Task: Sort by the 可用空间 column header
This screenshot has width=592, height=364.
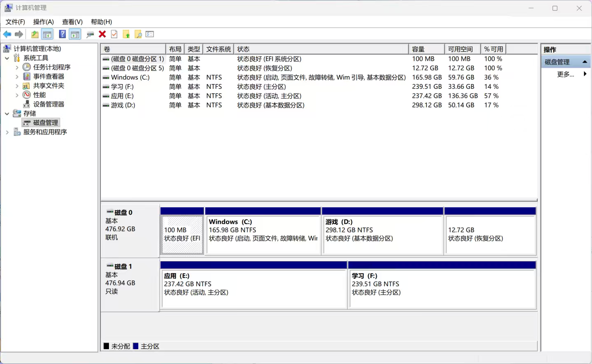Action: pyautogui.click(x=462, y=49)
